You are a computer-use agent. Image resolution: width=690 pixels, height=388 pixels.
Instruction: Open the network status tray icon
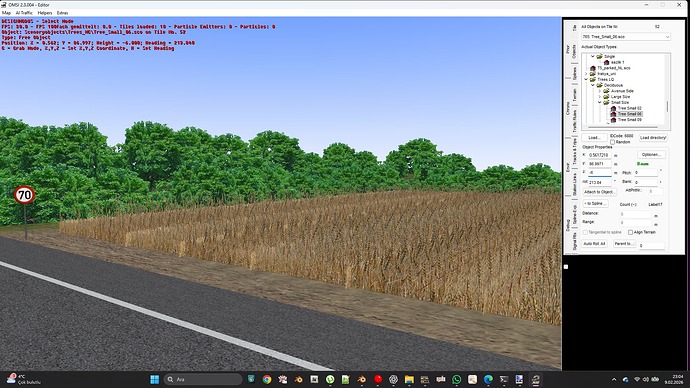(637, 379)
